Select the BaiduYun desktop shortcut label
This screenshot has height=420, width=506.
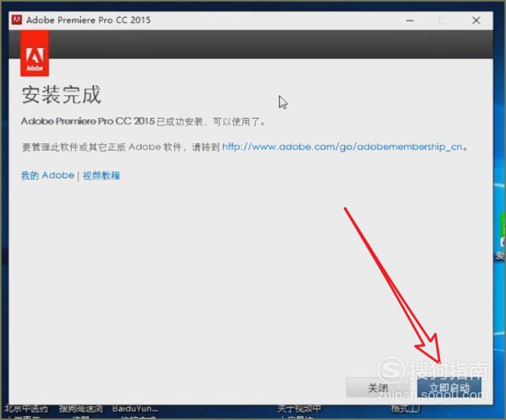point(135,408)
